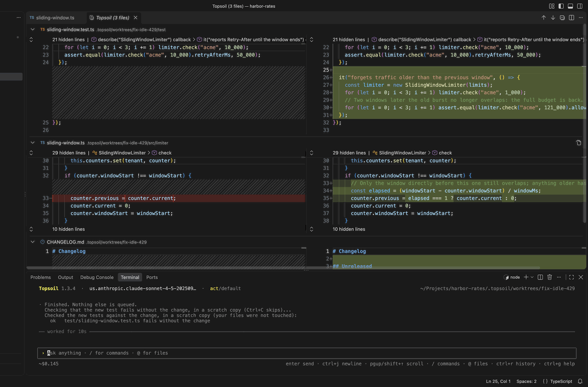Image resolution: width=588 pixels, height=387 pixels.
Task: Focus the Topsoil 'Ask anything' prompt input
Action: tap(307, 353)
